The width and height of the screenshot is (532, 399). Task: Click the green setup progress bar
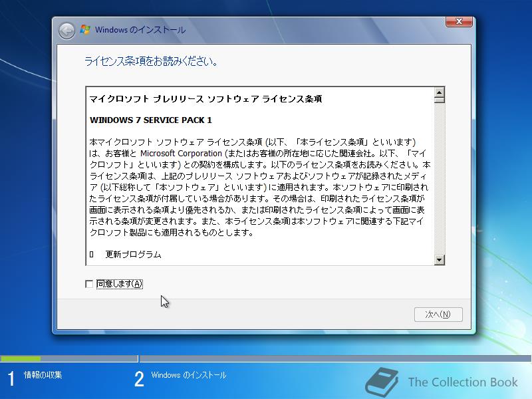pos(21,358)
